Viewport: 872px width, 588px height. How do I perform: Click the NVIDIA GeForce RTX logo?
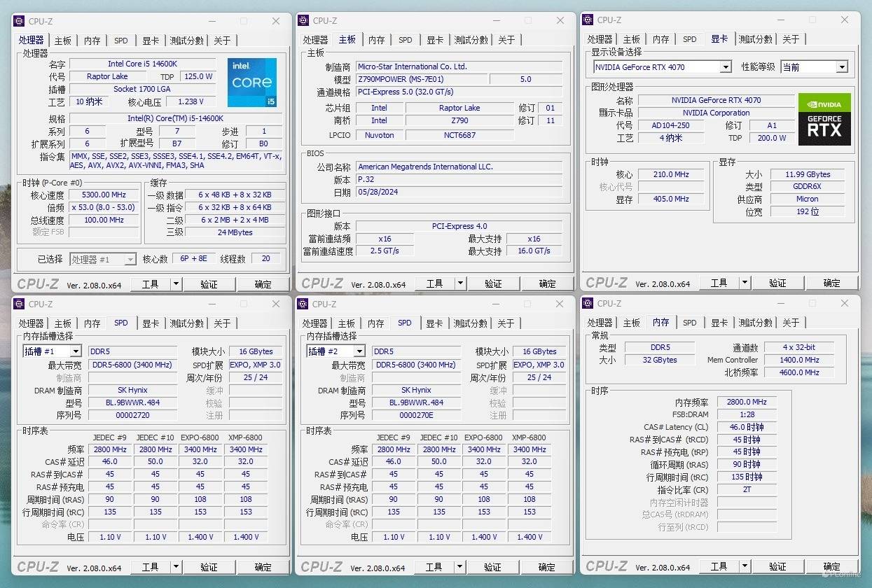[x=824, y=119]
